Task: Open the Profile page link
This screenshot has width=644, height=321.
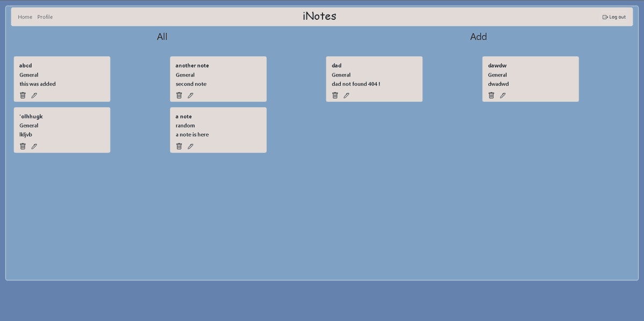Action: click(45, 17)
